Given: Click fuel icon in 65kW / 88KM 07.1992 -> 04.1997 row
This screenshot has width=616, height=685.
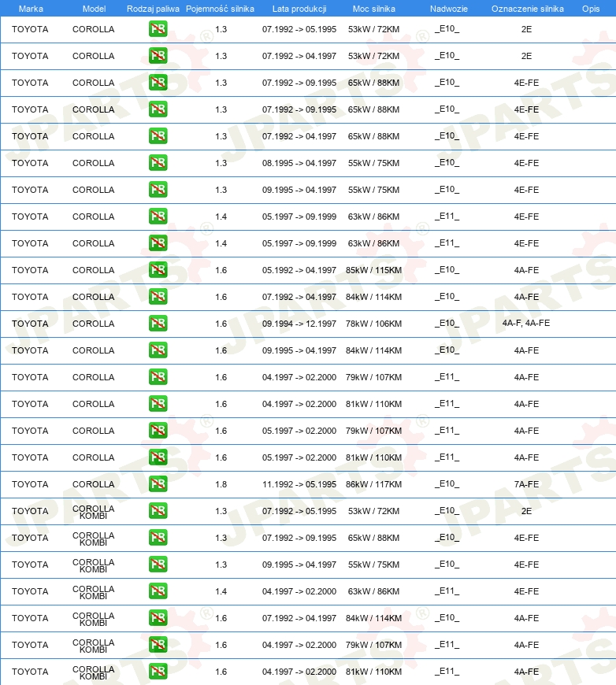Looking at the screenshot, I should tap(158, 136).
